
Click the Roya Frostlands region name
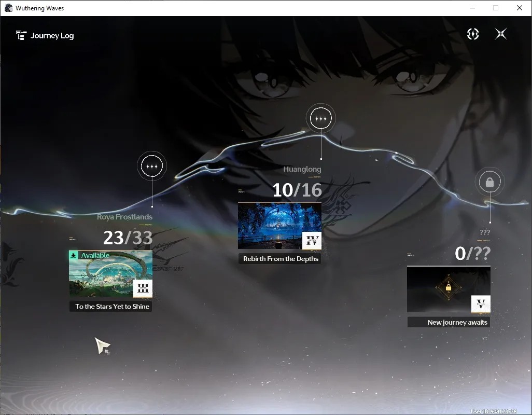pos(124,217)
